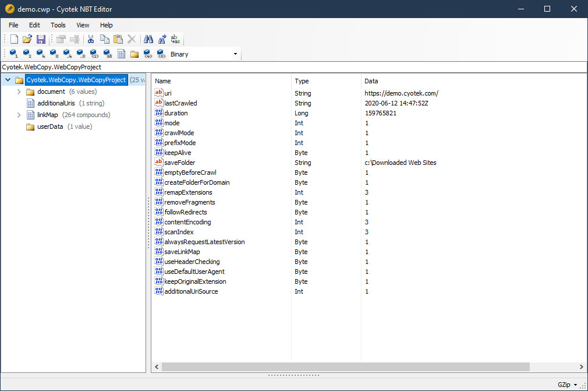The image size is (588, 391).
Task: Open the Help menu
Action: pyautogui.click(x=106, y=25)
